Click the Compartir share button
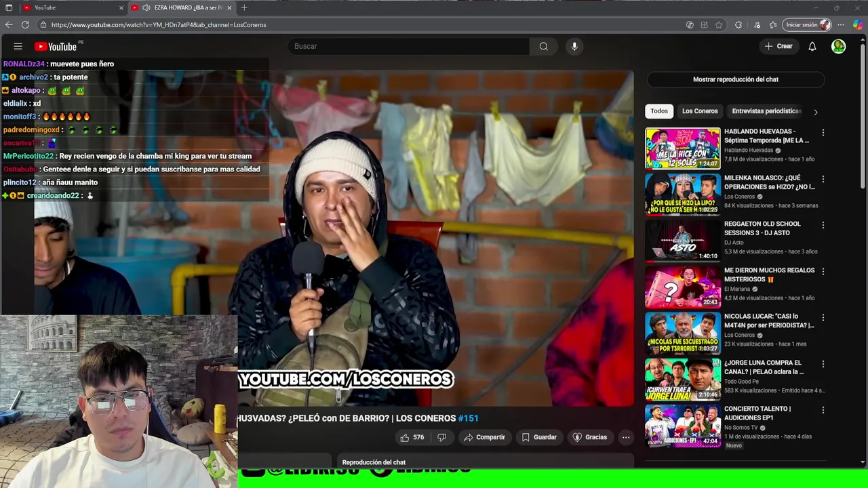868x488 pixels. coord(484,437)
